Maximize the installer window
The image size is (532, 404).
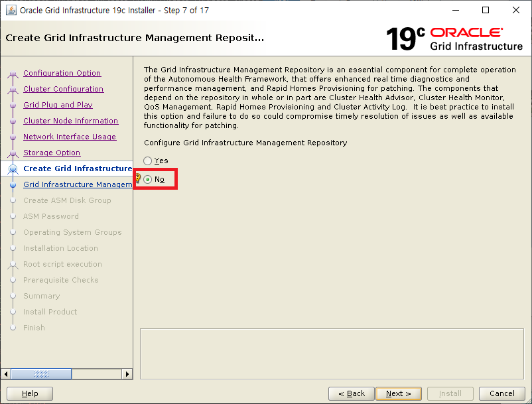[486, 10]
